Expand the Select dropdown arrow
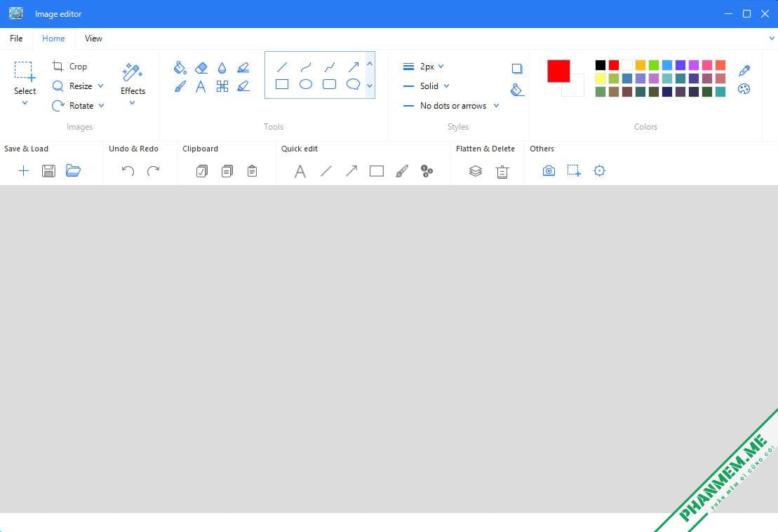778x532 pixels. (x=25, y=103)
